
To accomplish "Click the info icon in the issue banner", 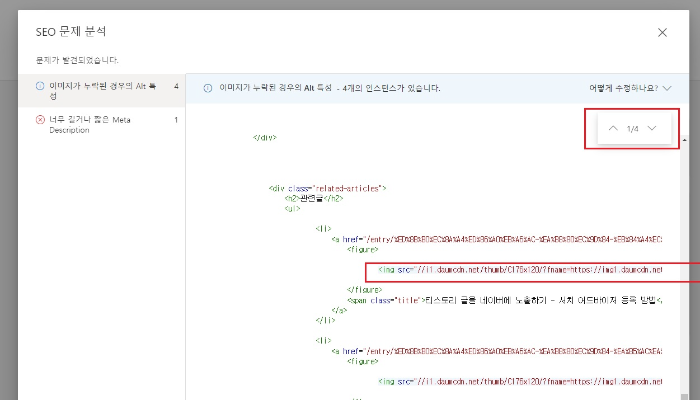I will (208, 88).
